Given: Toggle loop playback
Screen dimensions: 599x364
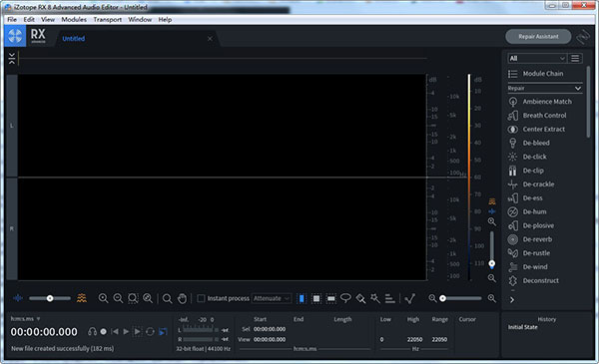Looking at the screenshot, I should point(150,331).
